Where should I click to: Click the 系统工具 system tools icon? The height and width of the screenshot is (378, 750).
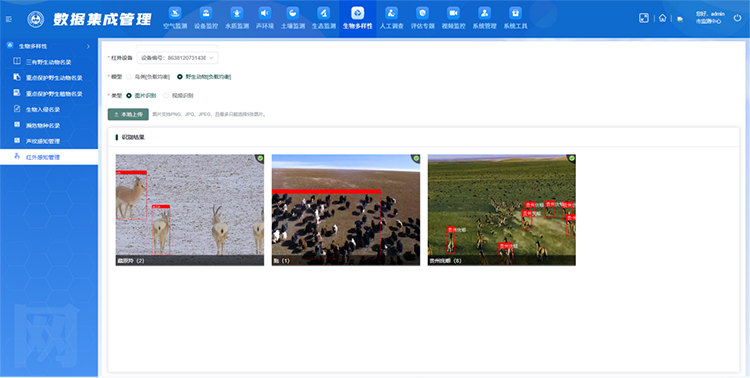pyautogui.click(x=515, y=13)
